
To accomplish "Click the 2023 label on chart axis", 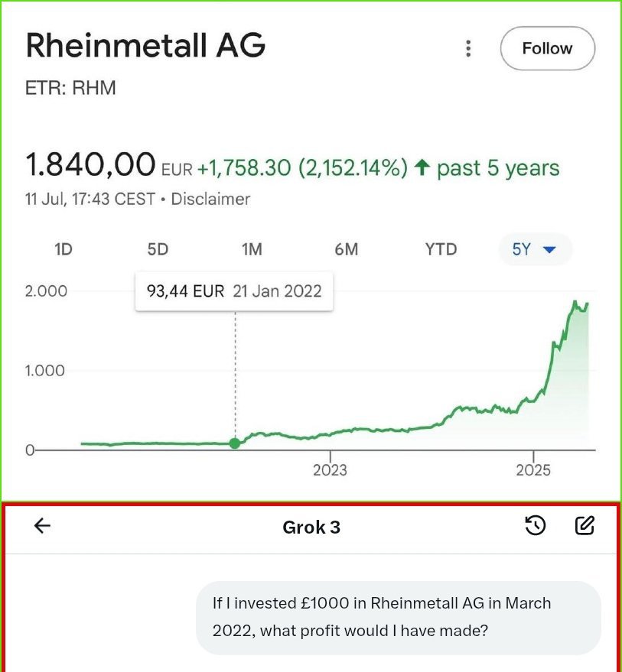I will [x=330, y=470].
